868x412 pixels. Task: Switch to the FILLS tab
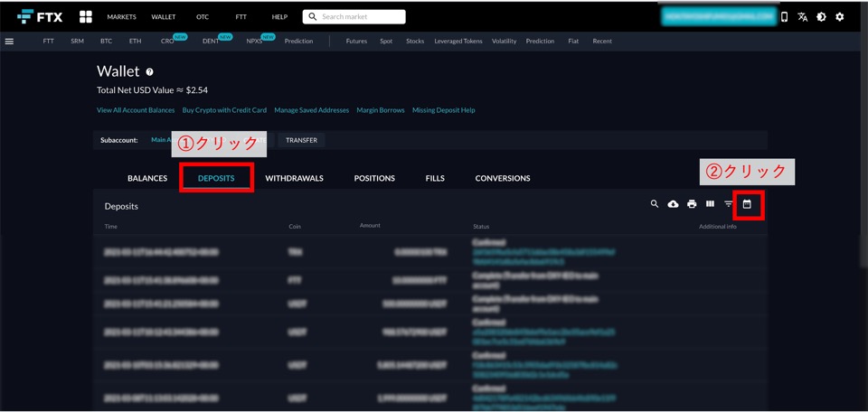435,178
